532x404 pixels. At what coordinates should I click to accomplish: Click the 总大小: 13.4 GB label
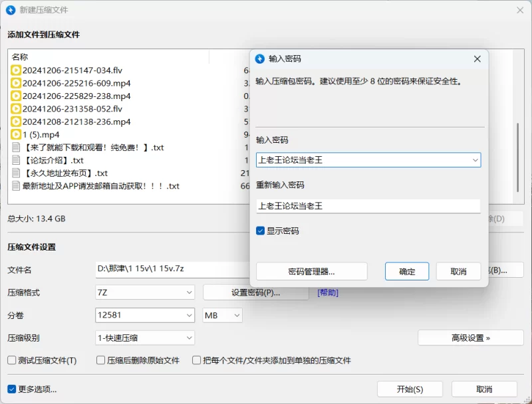pos(37,219)
